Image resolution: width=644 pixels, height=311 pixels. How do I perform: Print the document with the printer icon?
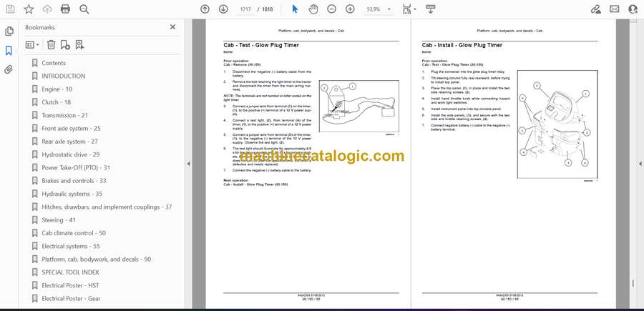pyautogui.click(x=65, y=9)
